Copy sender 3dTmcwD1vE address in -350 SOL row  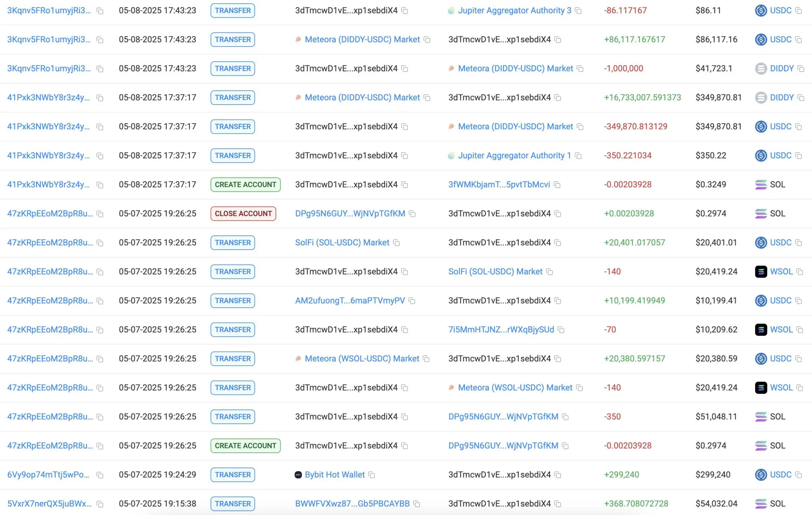[x=405, y=417]
